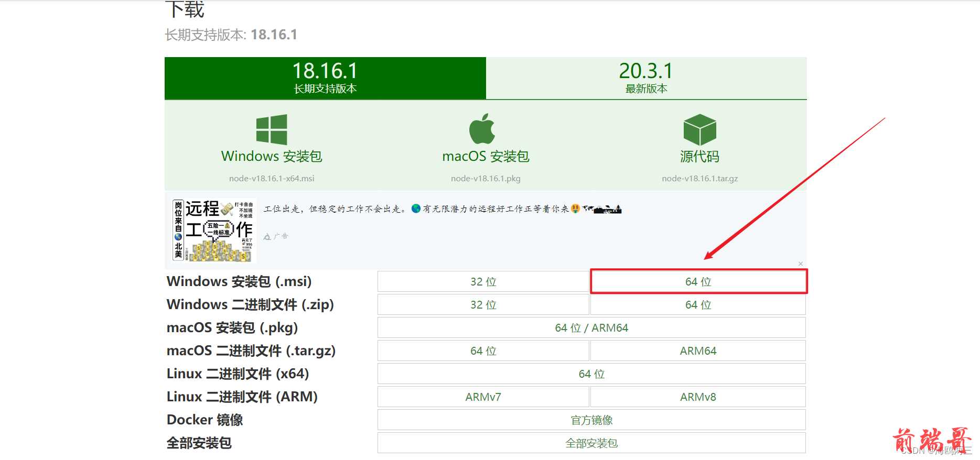
Task: Click the Apple logo icon
Action: (482, 129)
